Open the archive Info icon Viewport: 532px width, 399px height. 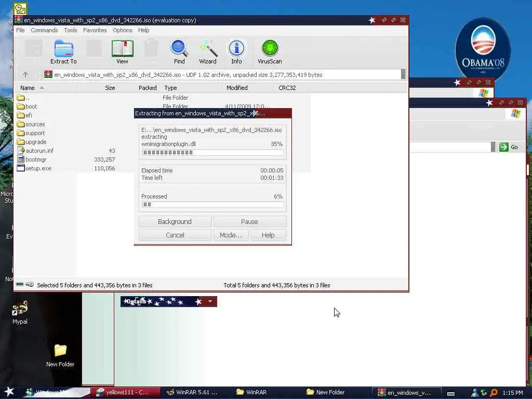click(x=236, y=48)
